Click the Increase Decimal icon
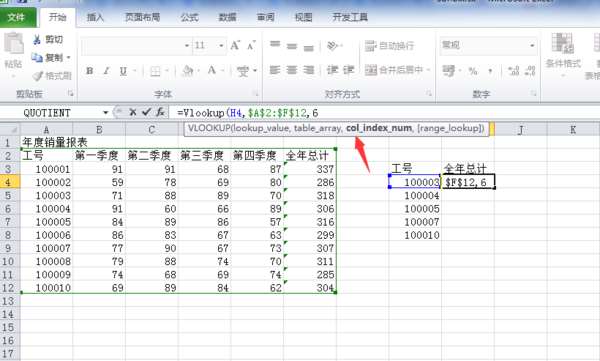The image size is (600, 361). pos(513,71)
